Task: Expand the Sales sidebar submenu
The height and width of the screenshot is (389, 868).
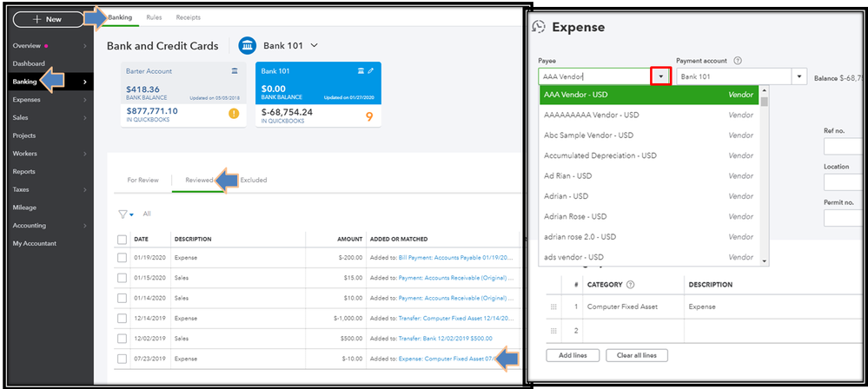Action: tap(84, 118)
